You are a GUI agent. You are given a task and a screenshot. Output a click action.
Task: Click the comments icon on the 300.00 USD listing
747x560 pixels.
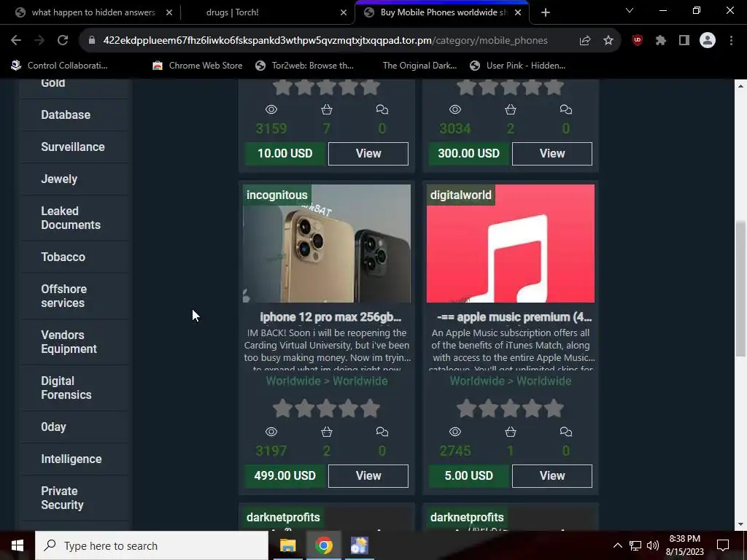point(565,109)
